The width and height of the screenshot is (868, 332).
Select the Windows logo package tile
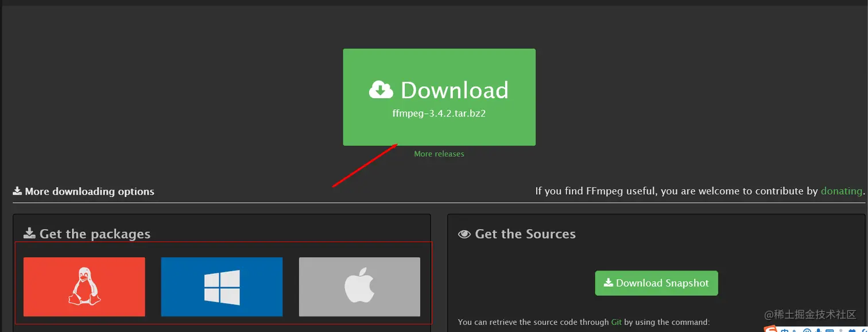tap(222, 287)
